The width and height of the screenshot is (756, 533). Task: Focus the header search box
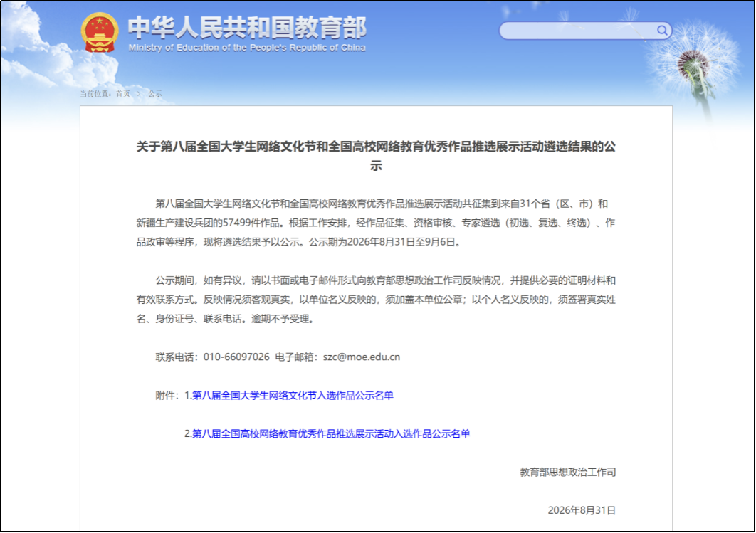pyautogui.click(x=585, y=31)
